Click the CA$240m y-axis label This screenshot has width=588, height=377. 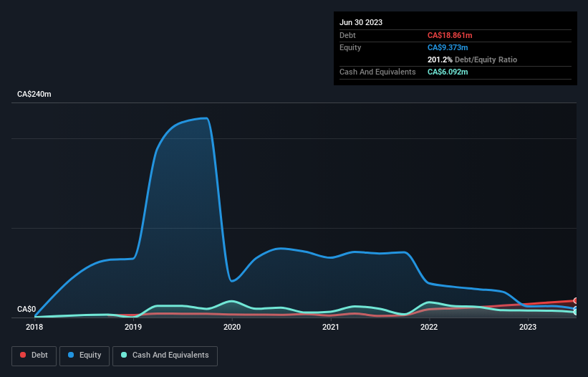click(34, 94)
